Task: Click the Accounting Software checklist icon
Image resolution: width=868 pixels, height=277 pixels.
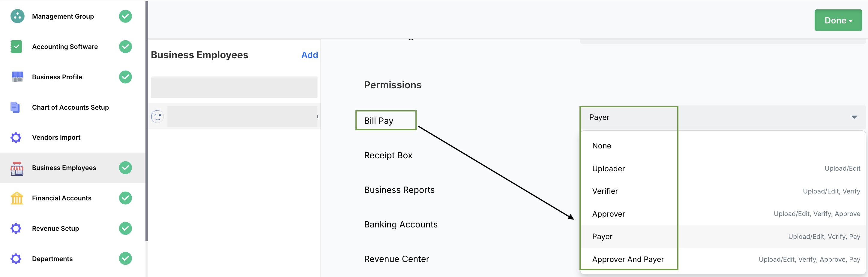Action: 16,47
